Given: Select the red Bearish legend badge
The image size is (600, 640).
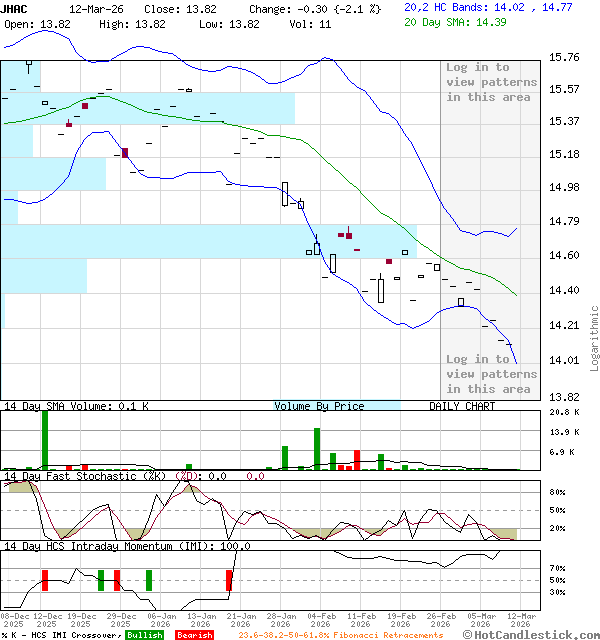Looking at the screenshot, I should (x=194, y=635).
